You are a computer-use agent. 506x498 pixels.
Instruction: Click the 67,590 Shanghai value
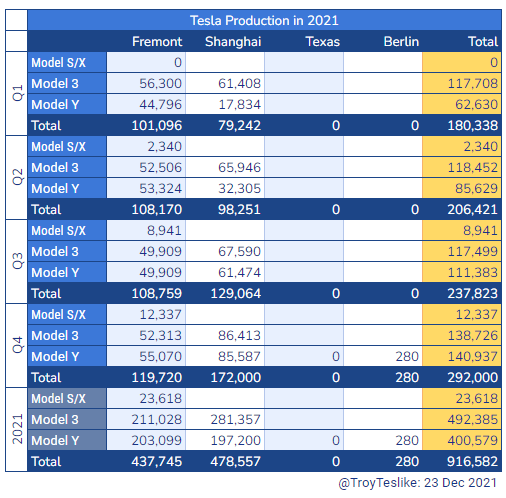pos(225,251)
